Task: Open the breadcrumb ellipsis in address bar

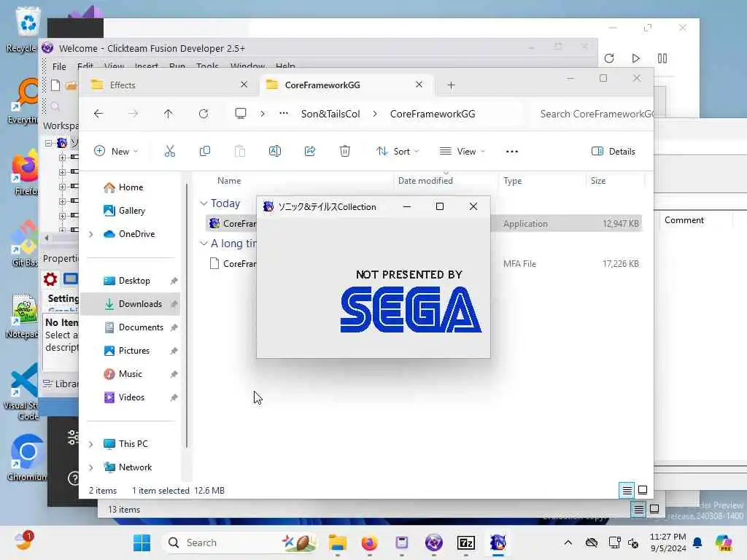Action: coord(284,114)
